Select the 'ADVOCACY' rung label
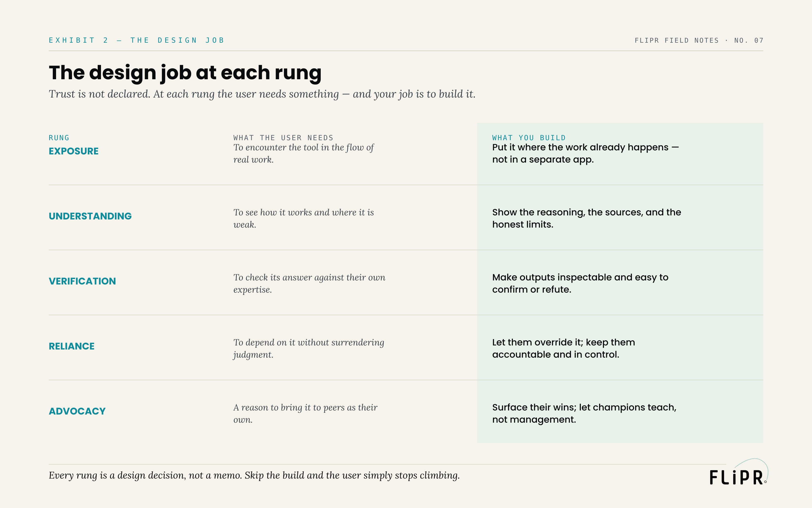This screenshot has height=508, width=812. [x=77, y=411]
